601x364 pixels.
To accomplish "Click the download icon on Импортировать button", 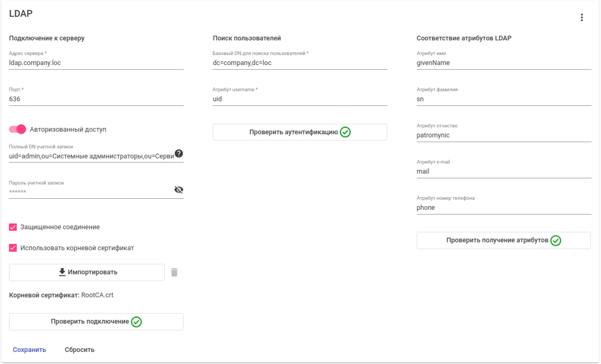I will click(x=62, y=272).
